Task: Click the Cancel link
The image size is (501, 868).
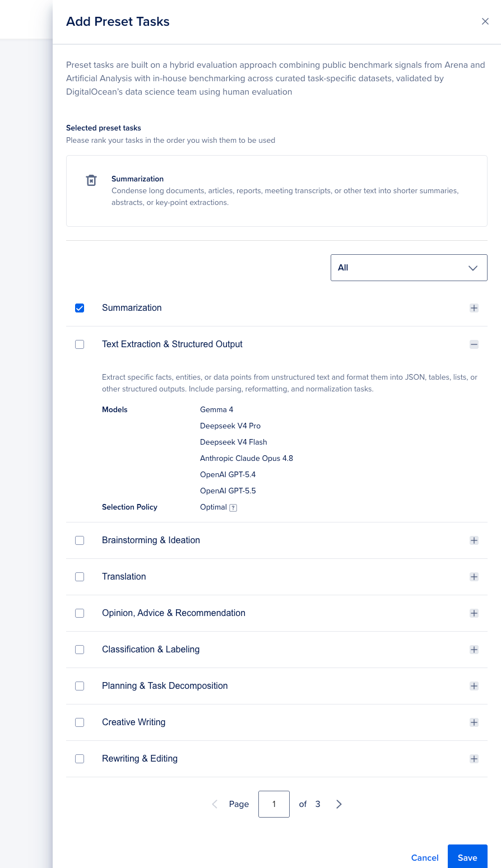Action: coord(425,857)
